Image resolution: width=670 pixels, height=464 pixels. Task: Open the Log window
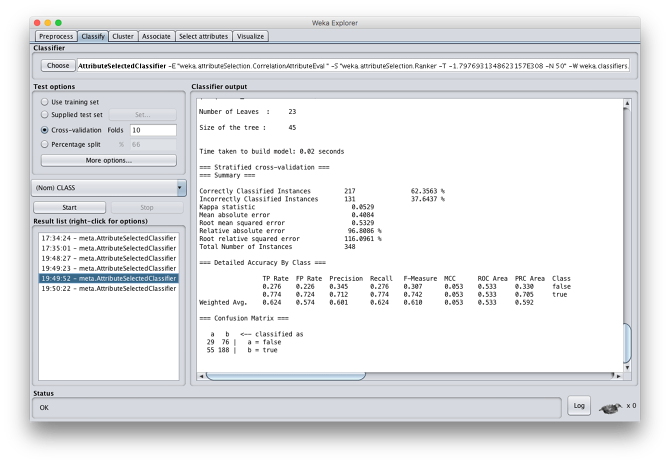tap(578, 405)
